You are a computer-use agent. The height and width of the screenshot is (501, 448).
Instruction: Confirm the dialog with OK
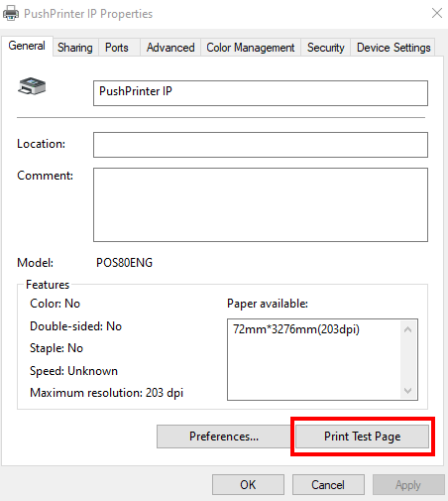(248, 485)
